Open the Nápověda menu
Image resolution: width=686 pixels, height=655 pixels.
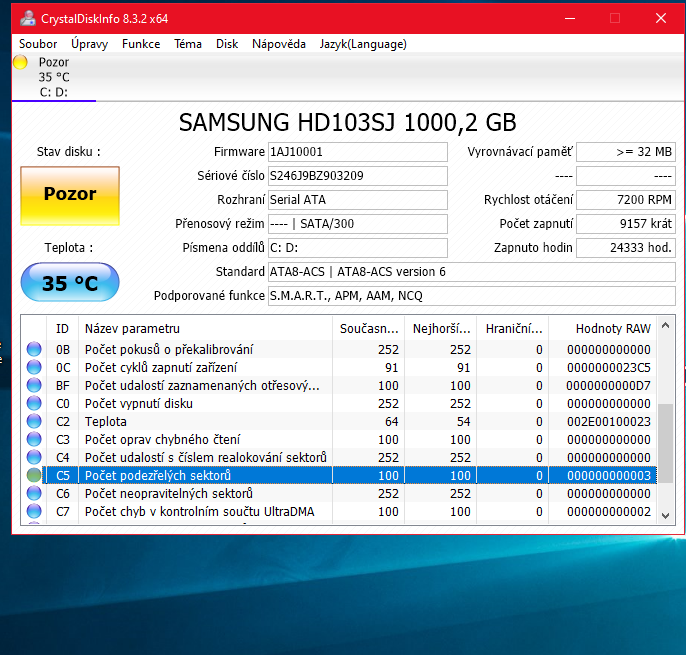pos(279,44)
